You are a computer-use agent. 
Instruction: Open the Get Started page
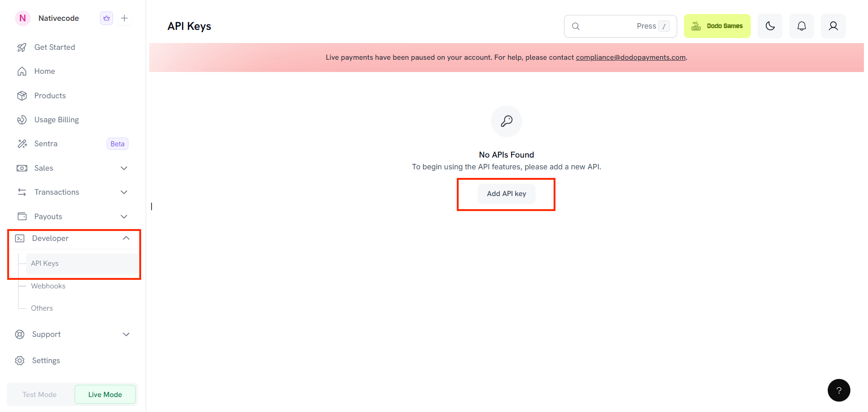[54, 47]
